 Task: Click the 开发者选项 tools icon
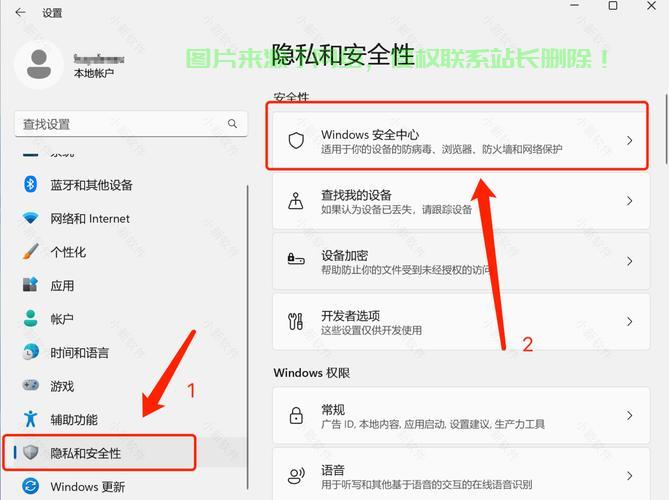pyautogui.click(x=296, y=321)
